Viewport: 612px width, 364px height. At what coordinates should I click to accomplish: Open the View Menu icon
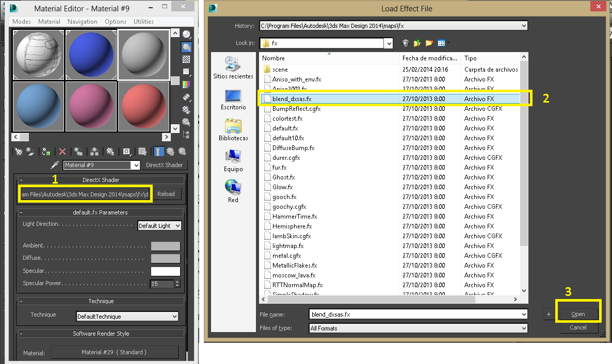tap(442, 43)
